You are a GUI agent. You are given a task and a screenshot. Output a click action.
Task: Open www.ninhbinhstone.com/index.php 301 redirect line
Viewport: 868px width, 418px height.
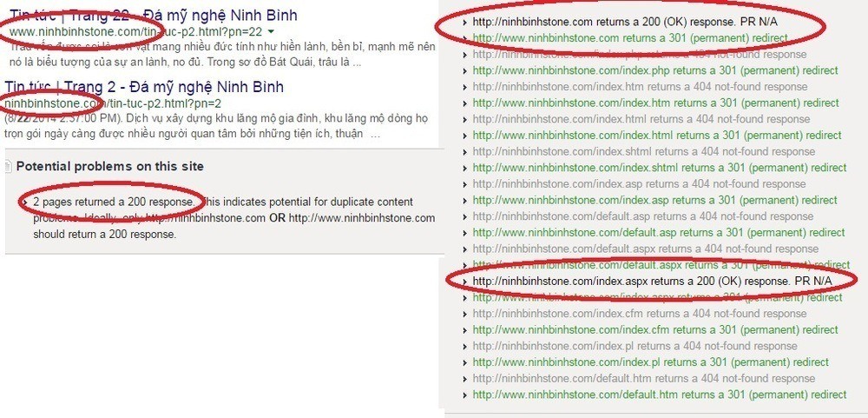tap(654, 71)
